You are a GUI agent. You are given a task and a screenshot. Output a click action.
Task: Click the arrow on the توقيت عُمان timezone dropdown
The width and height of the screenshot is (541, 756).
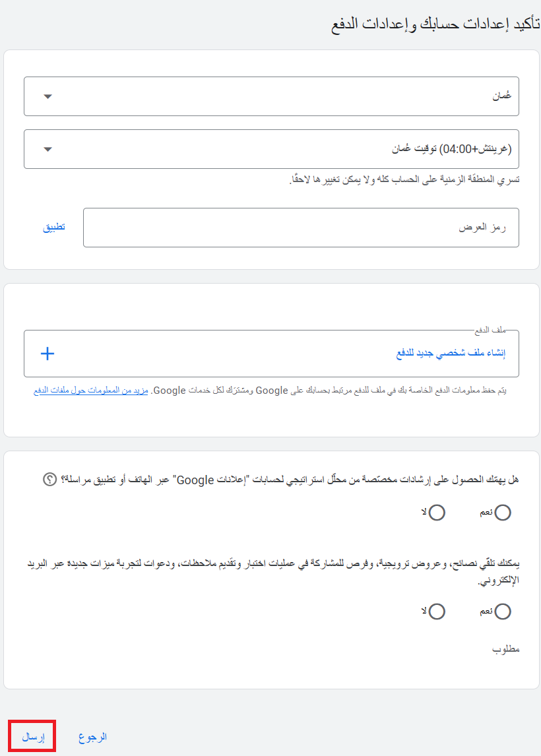(48, 149)
